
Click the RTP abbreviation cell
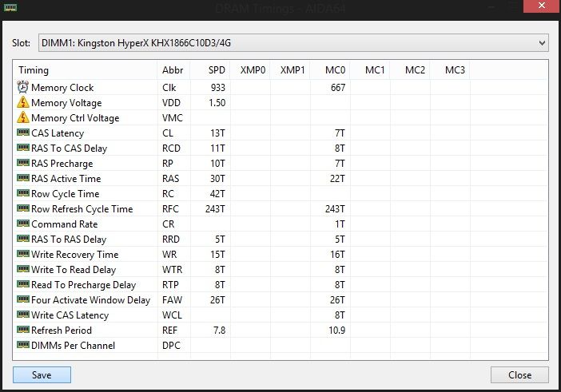[x=170, y=285]
